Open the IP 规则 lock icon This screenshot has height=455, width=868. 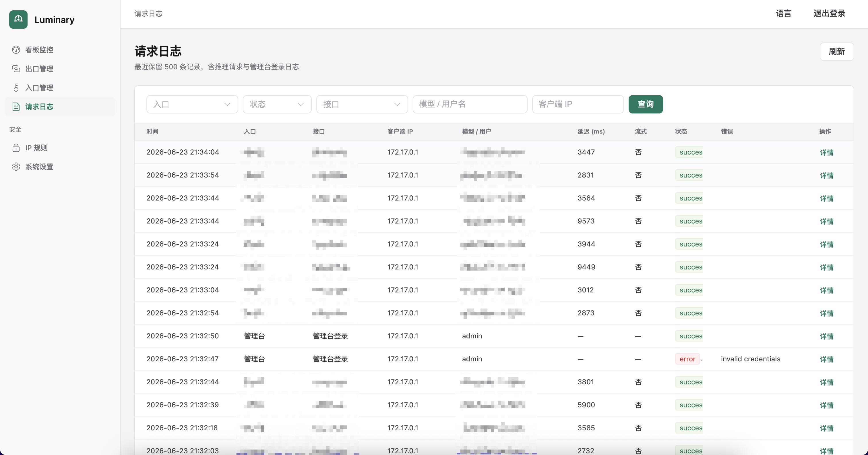pyautogui.click(x=16, y=147)
